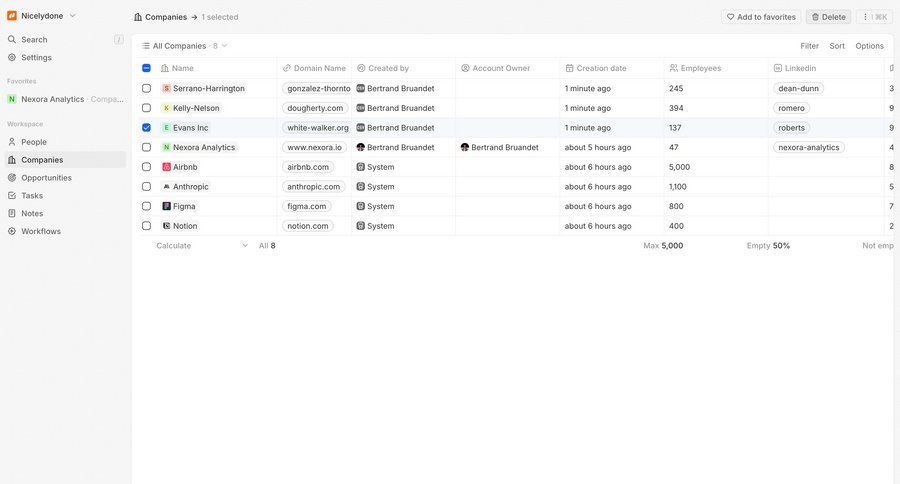This screenshot has height=484, width=900.
Task: Click the Nicelydone workspace logo icon
Action: pyautogui.click(x=11, y=16)
